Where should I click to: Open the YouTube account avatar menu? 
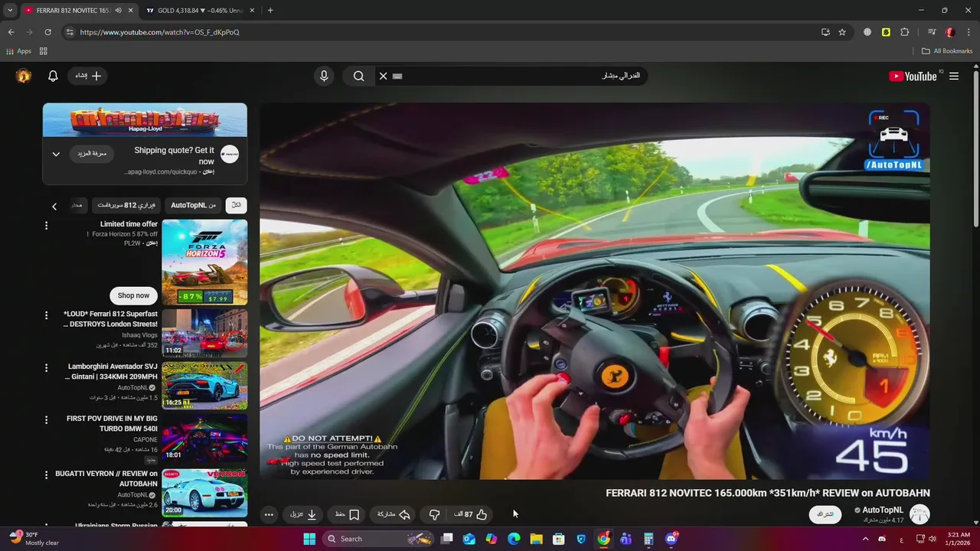(24, 76)
